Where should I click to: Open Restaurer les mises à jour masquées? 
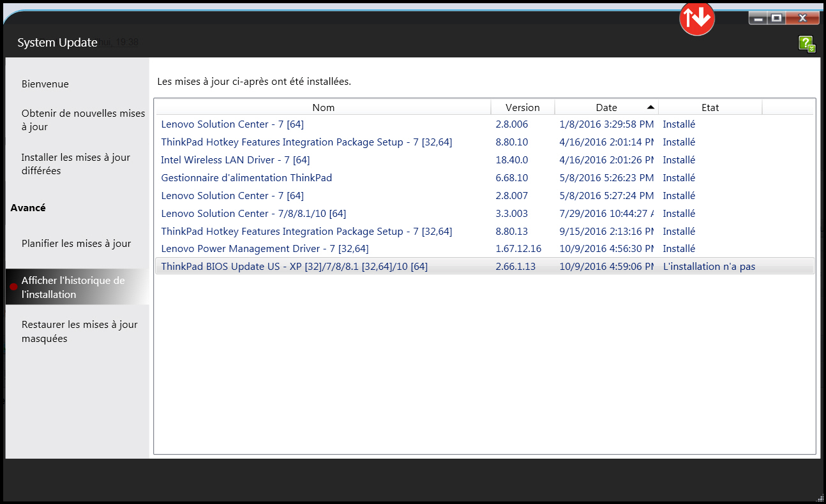point(80,332)
